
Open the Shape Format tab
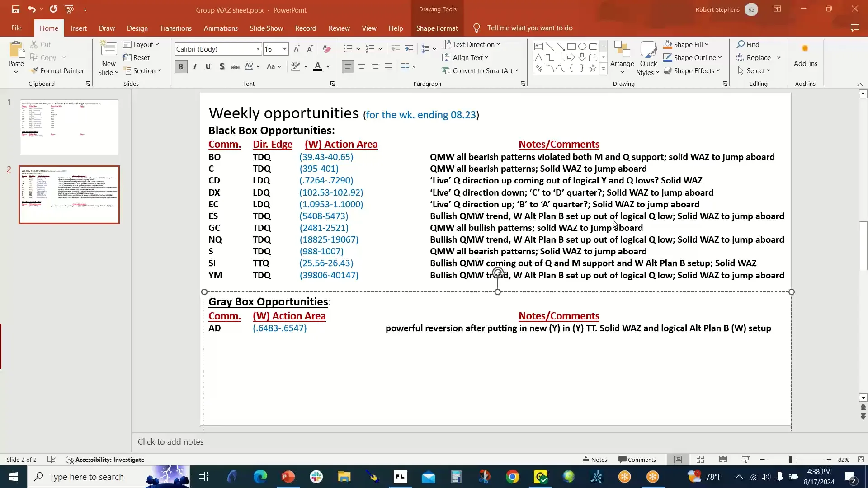click(437, 28)
